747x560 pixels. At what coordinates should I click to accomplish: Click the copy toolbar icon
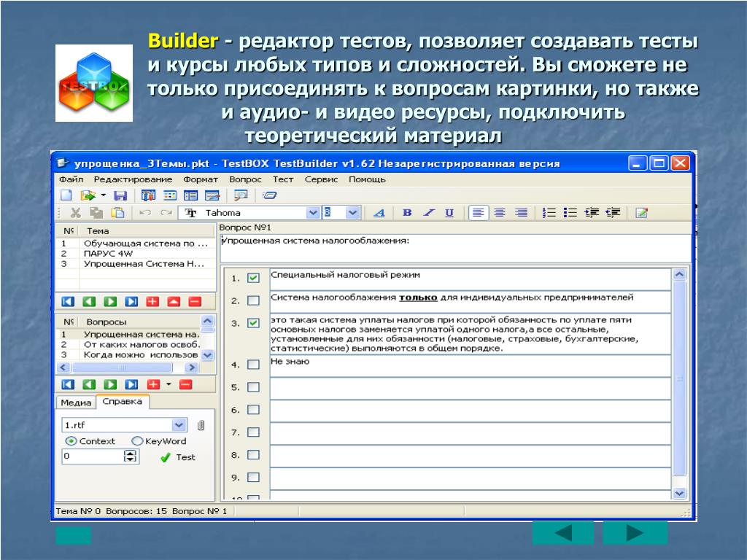[96, 213]
